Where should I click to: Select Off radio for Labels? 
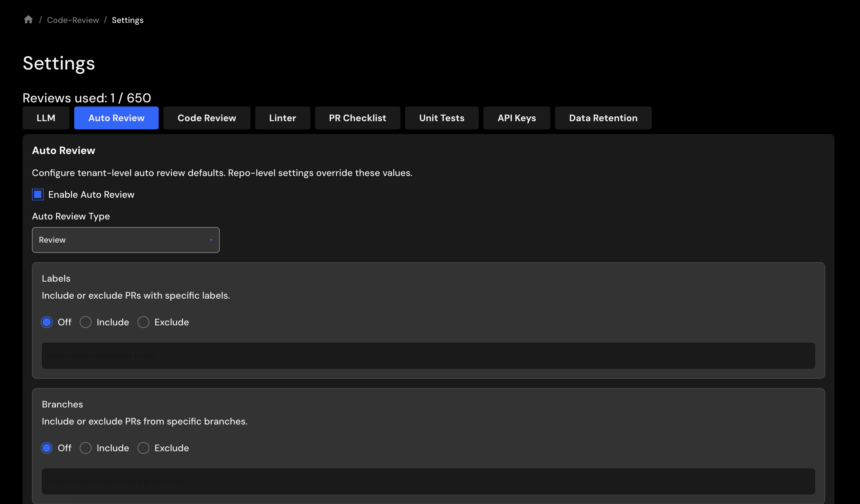pos(47,322)
